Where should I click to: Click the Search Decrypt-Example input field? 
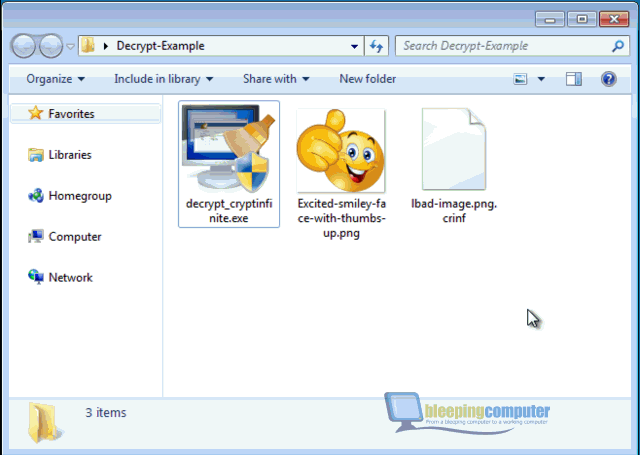point(500,46)
